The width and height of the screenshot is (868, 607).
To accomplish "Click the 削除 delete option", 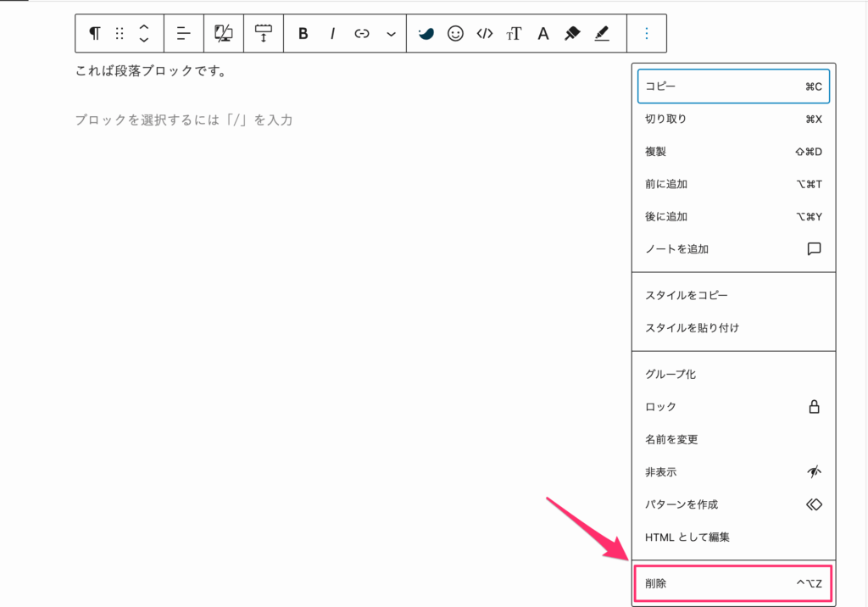I will [x=733, y=582].
